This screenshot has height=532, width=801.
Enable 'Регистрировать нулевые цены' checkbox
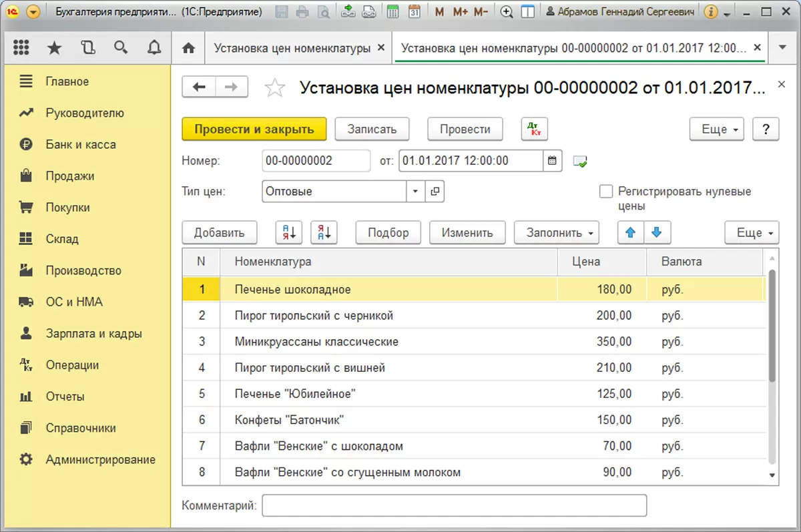(606, 192)
